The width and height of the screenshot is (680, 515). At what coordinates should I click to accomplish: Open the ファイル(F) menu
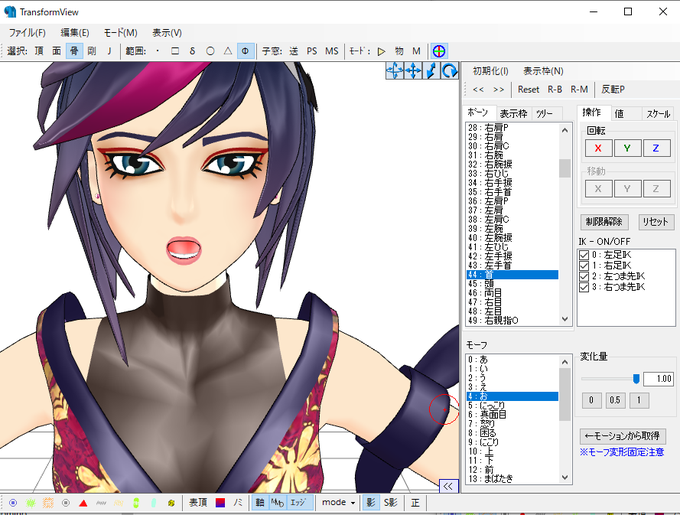click(x=27, y=33)
